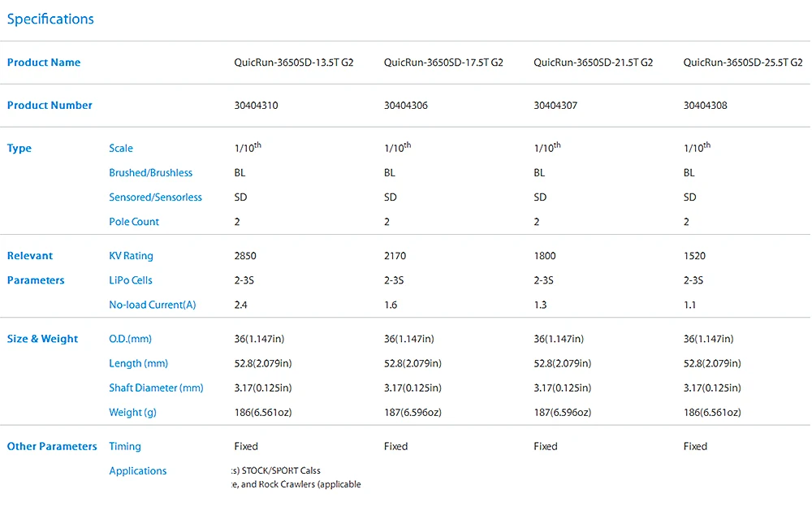Click the Timing parameter label

click(125, 446)
